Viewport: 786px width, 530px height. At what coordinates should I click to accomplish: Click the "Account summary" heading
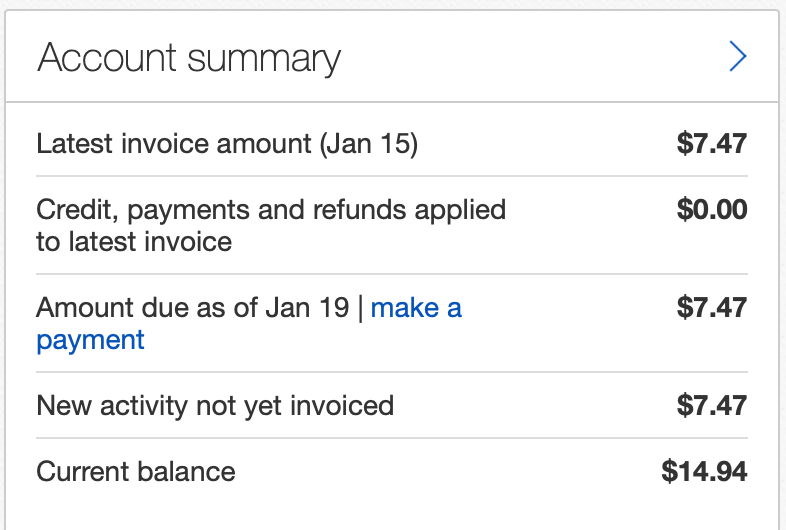189,57
